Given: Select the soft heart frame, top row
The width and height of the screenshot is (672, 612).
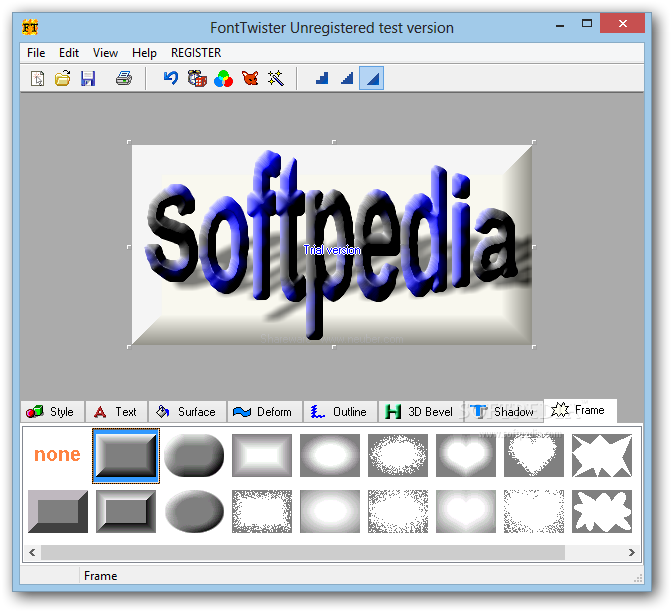Looking at the screenshot, I should pos(466,455).
